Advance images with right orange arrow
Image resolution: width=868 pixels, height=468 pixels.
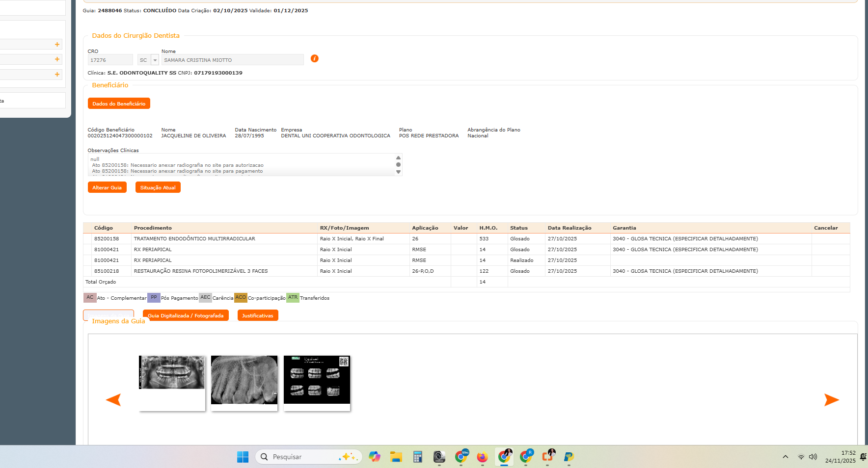[831, 400]
